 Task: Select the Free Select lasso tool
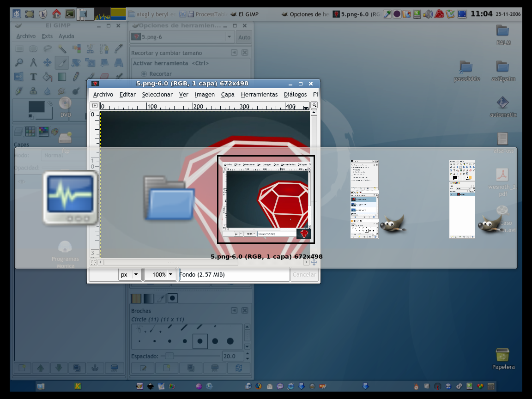[48, 48]
